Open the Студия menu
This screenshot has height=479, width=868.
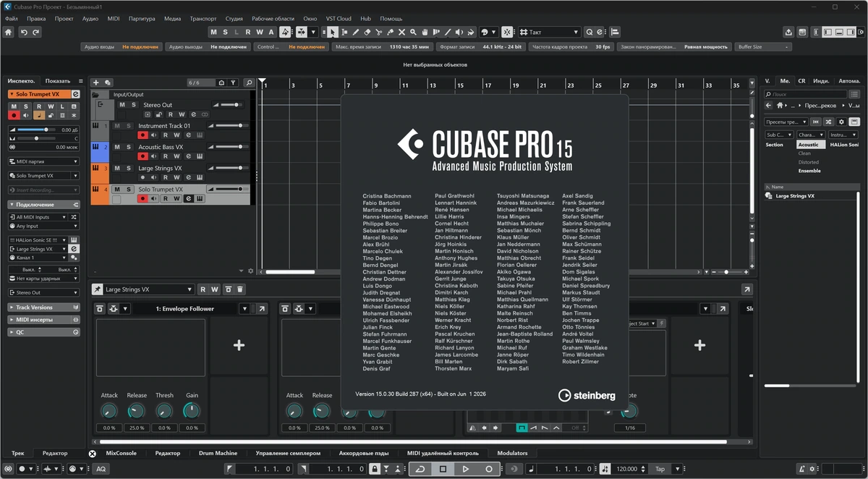click(x=234, y=18)
